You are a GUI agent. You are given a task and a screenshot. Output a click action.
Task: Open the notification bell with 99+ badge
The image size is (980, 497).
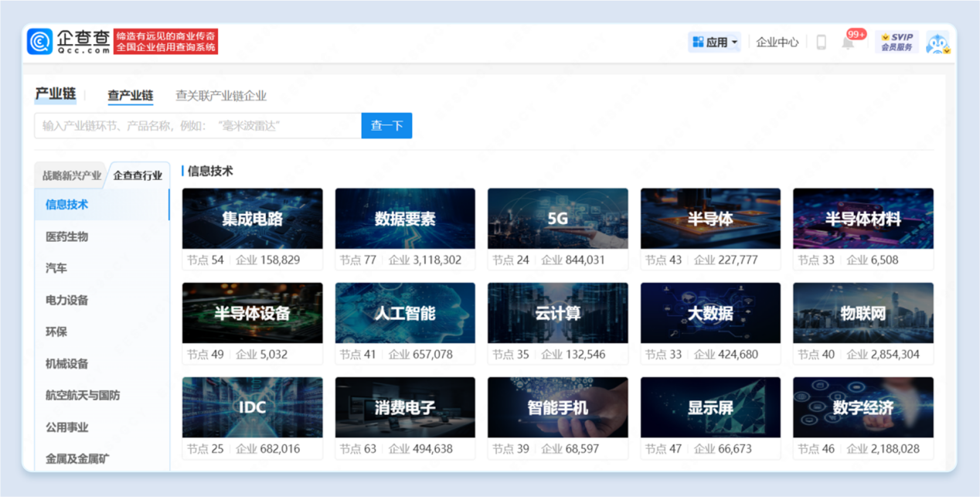pos(848,43)
